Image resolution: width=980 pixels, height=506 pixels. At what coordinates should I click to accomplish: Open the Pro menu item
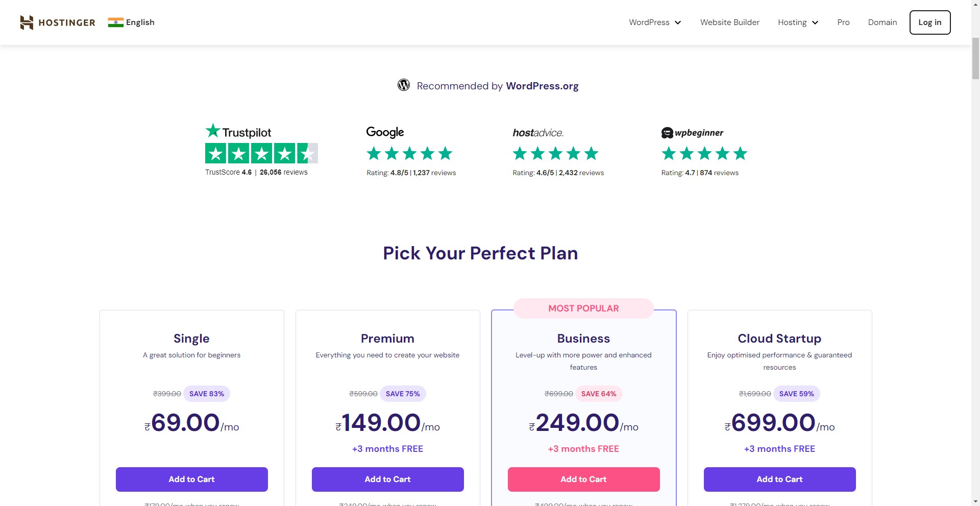[843, 22]
